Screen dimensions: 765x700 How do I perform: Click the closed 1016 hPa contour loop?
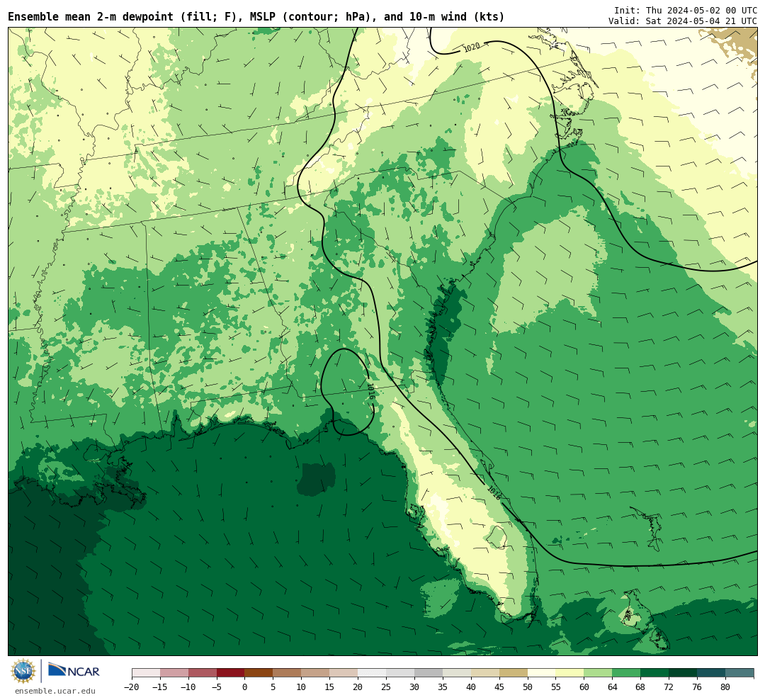[347, 391]
